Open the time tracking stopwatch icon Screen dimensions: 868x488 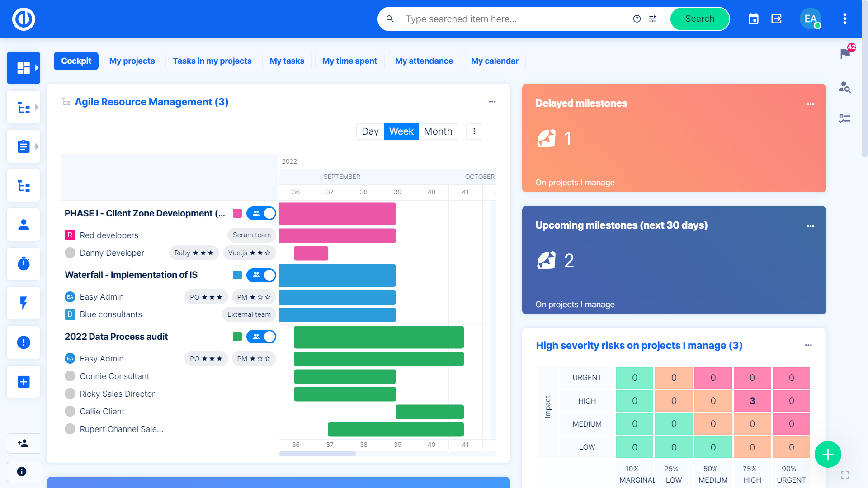point(24,264)
